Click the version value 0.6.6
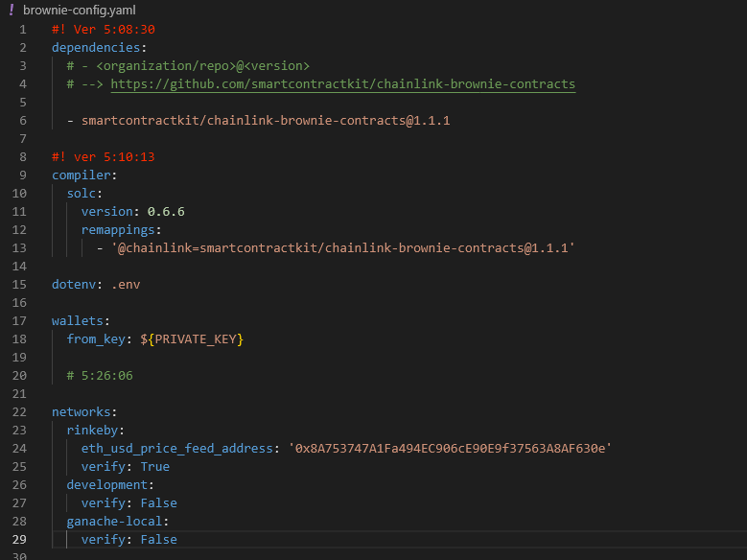Viewport: 747px width, 560px height. pyautogui.click(x=166, y=212)
